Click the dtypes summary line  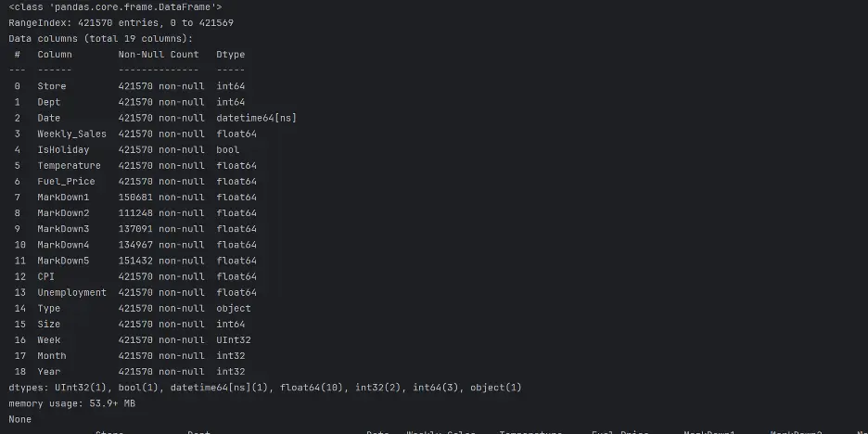265,388
